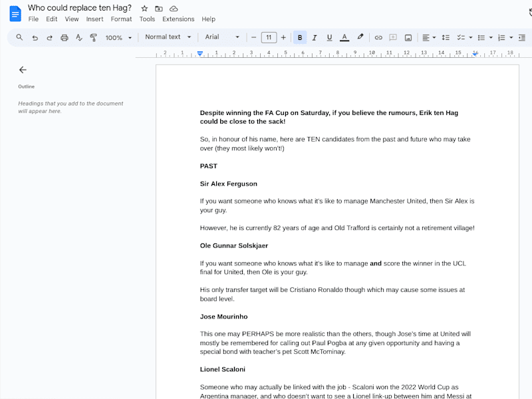
Task: Click the 'Lionel Scaloni' heading
Action: [222, 369]
